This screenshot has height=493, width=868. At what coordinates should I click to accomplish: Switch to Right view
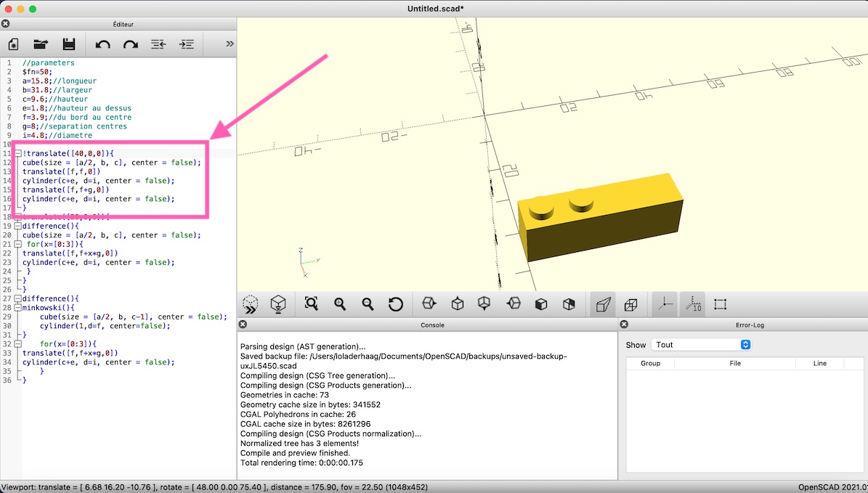tap(429, 303)
